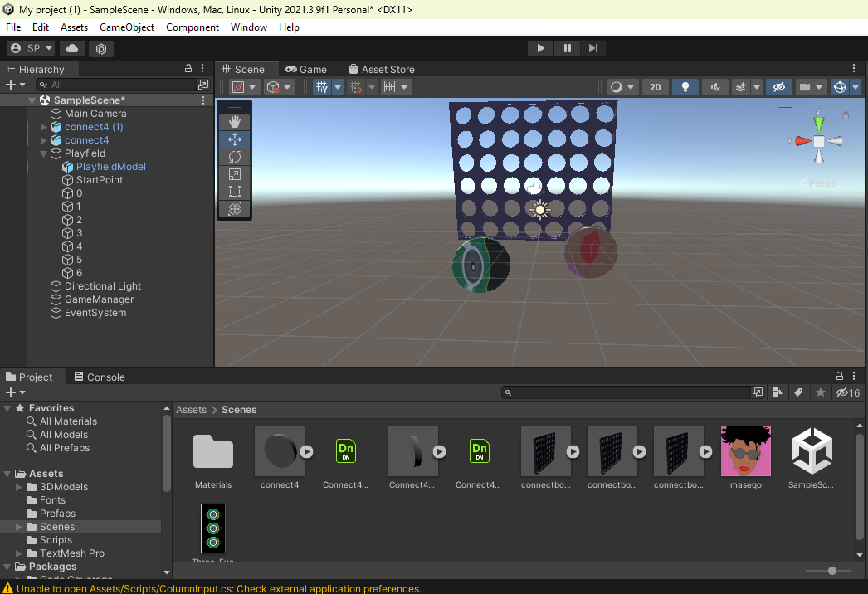Toggle Persp projection label

click(817, 183)
